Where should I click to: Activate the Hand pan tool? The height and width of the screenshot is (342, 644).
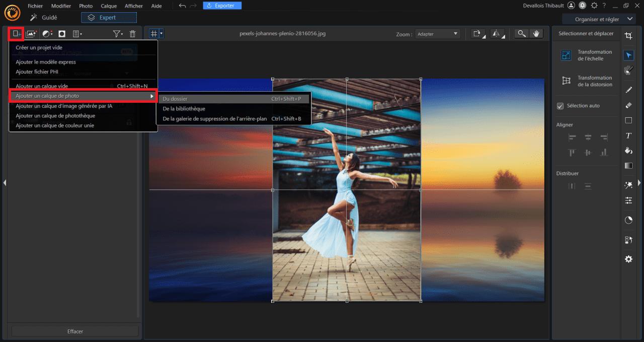[536, 34]
